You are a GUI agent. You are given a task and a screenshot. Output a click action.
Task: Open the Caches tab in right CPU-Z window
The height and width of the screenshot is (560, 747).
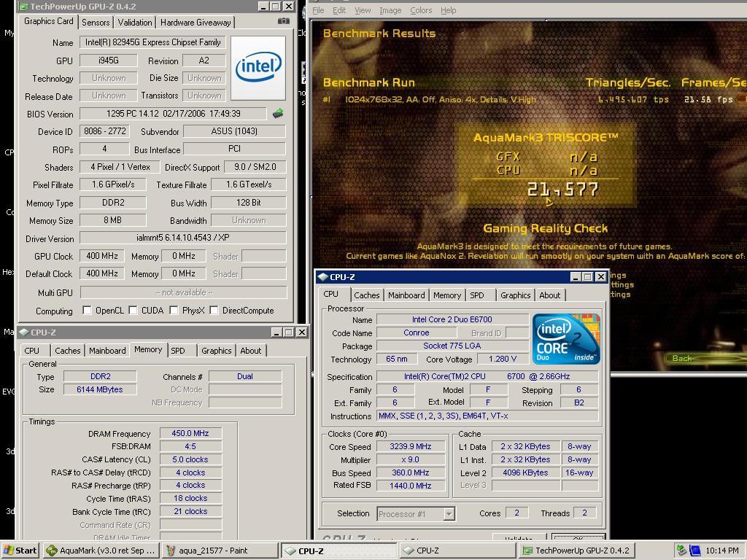click(367, 295)
